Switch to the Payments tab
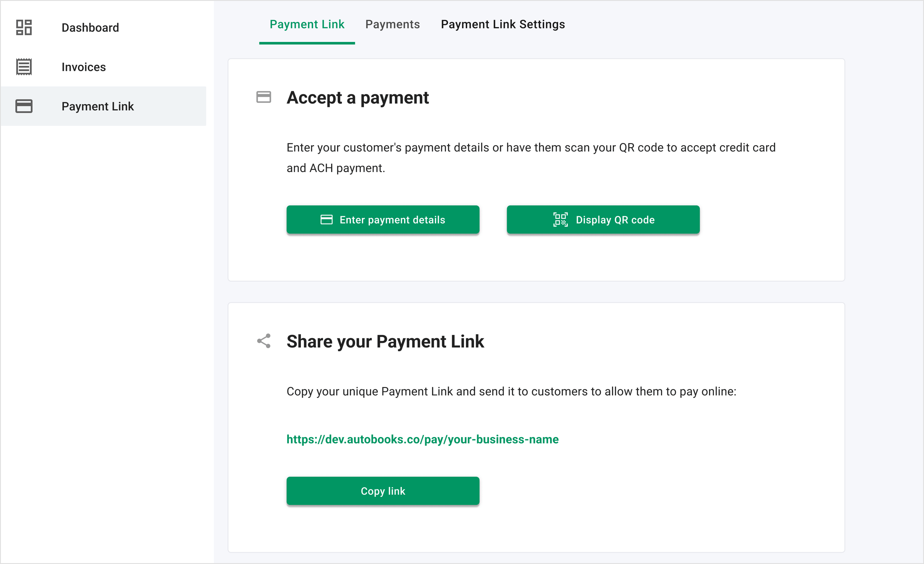This screenshot has height=564, width=924. pyautogui.click(x=392, y=24)
